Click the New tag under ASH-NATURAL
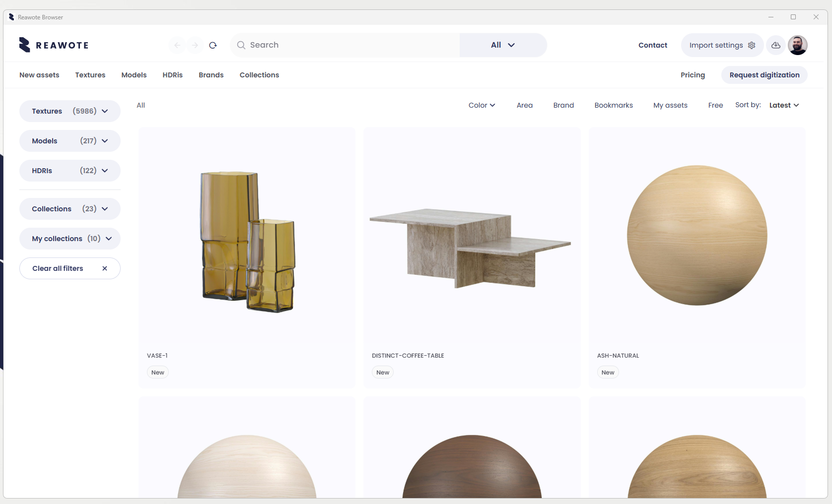This screenshot has height=504, width=832. tap(608, 373)
